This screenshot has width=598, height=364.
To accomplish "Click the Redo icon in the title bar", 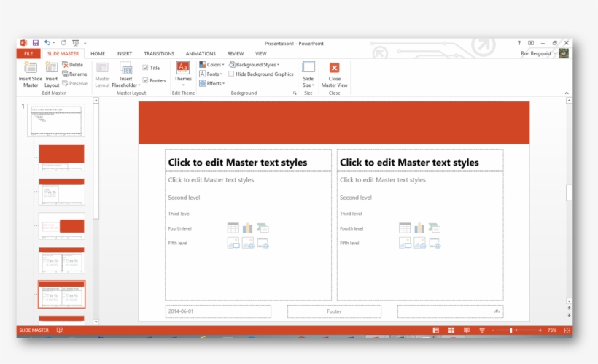I will point(63,43).
